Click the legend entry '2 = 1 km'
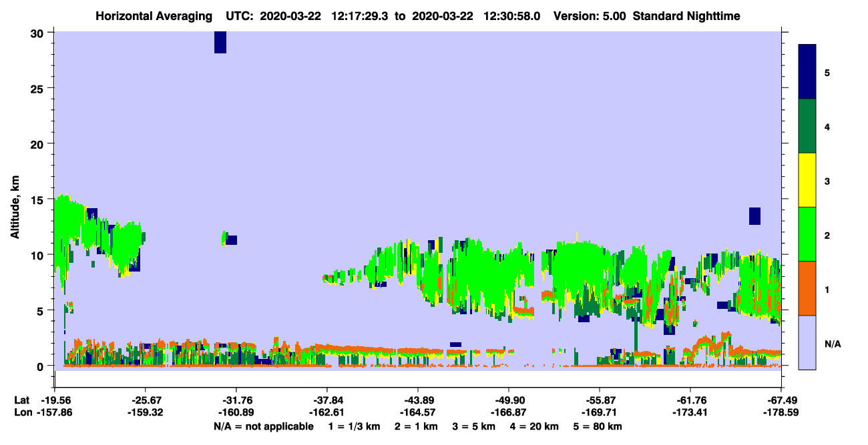The width and height of the screenshot is (868, 445). point(416,426)
